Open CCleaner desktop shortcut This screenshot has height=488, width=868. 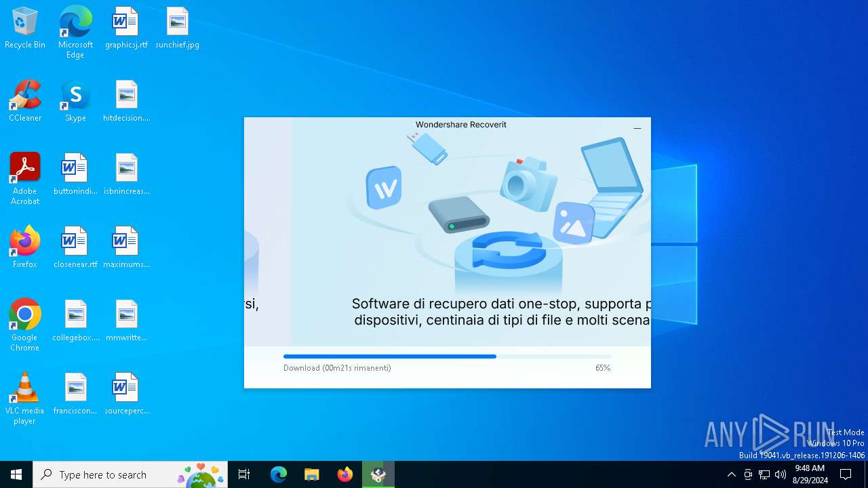(25, 102)
